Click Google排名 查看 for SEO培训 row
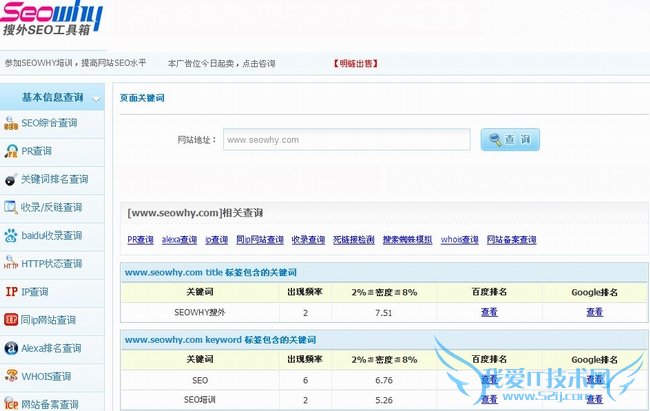Image resolution: width=650 pixels, height=411 pixels. pos(594,399)
